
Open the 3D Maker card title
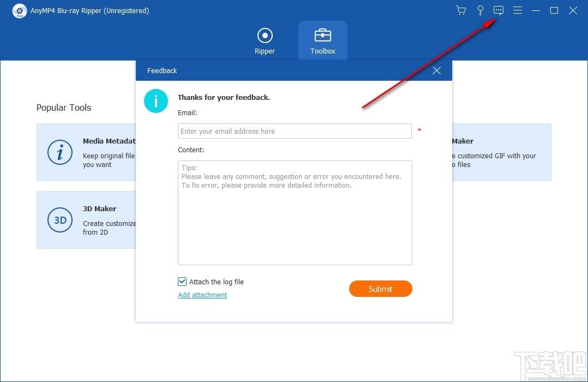(x=99, y=208)
